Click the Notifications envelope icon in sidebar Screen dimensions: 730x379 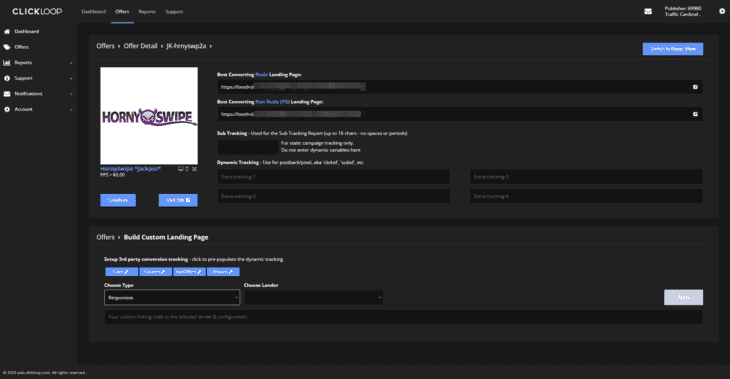point(7,94)
